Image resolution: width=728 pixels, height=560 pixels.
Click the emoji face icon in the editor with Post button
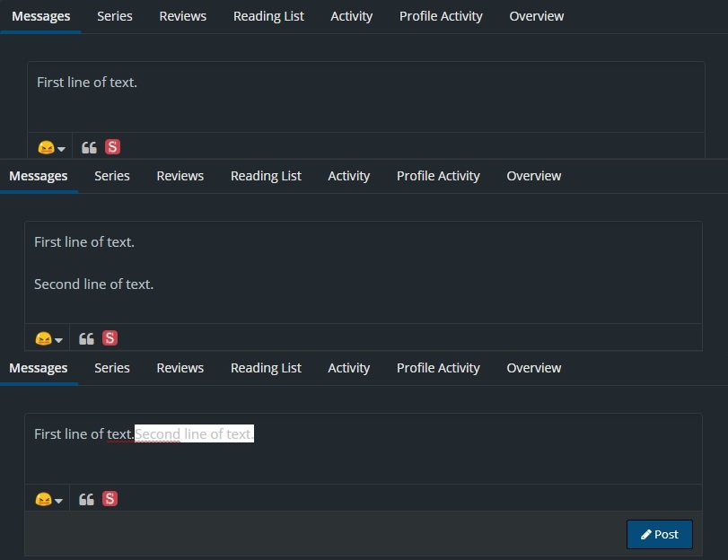tap(42, 500)
